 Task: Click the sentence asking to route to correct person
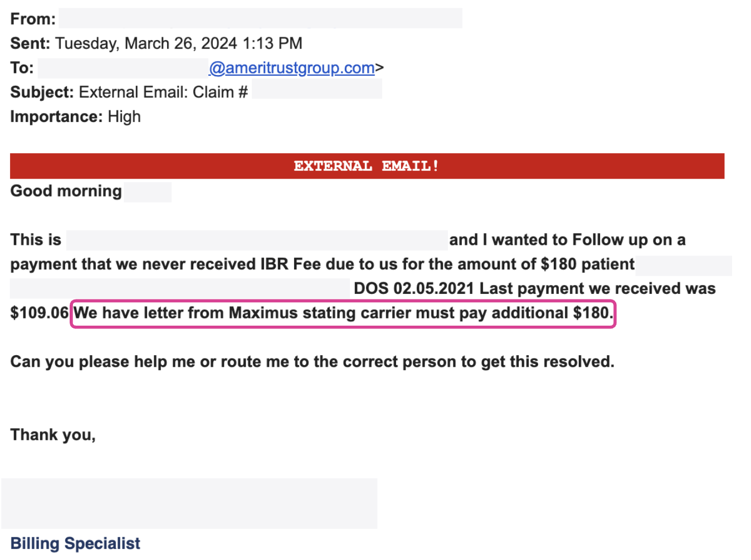tap(312, 362)
